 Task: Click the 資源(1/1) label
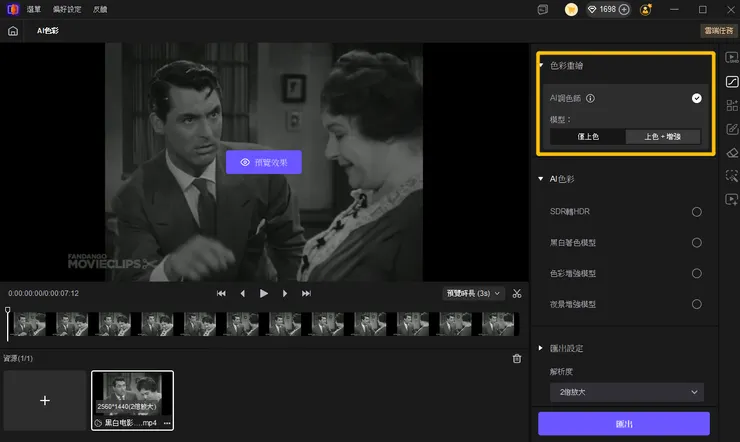point(18,359)
